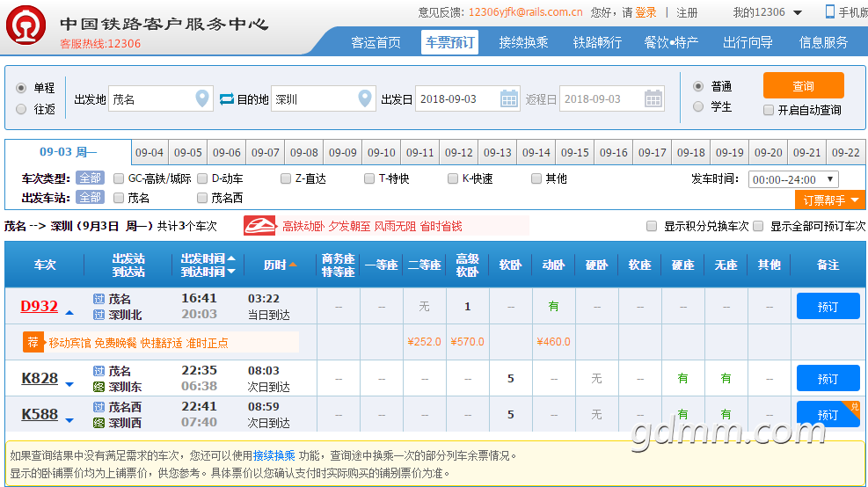
Task: Expand the K828 train details arrow
Action: click(69, 384)
